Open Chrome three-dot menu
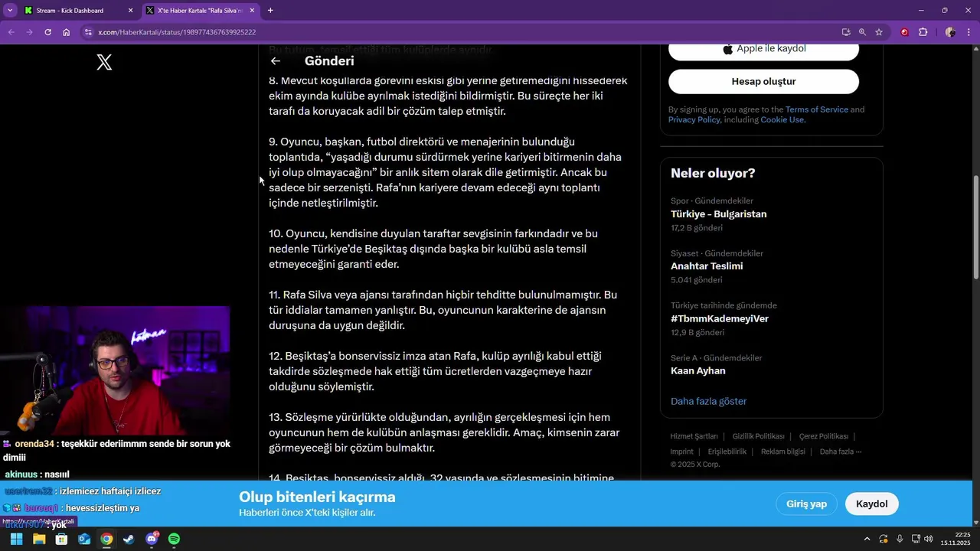This screenshot has width=980, height=551. point(969,32)
